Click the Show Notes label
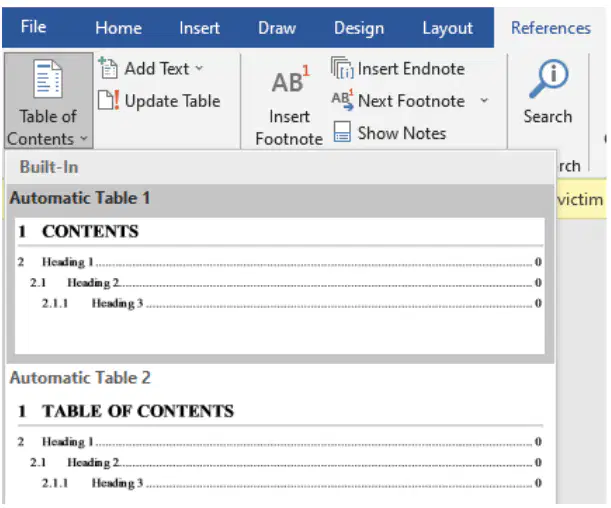The image size is (611, 508). point(402,133)
